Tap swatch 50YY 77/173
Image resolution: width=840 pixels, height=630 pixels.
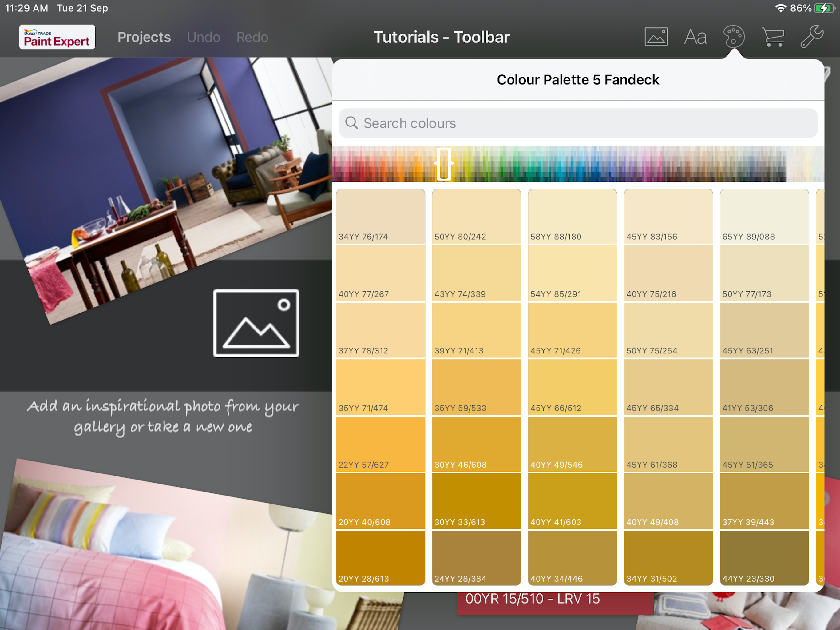(764, 273)
